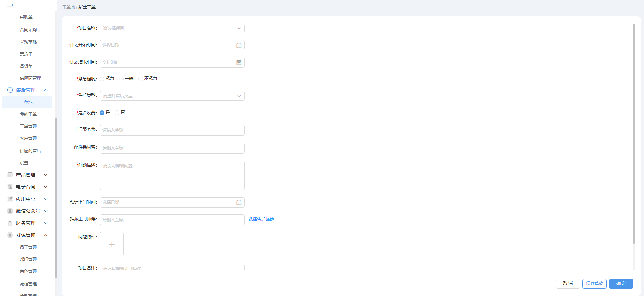Viewport: 644px width, 296px height.
Task: Select 不紧急 urgency radio button
Action: point(141,79)
